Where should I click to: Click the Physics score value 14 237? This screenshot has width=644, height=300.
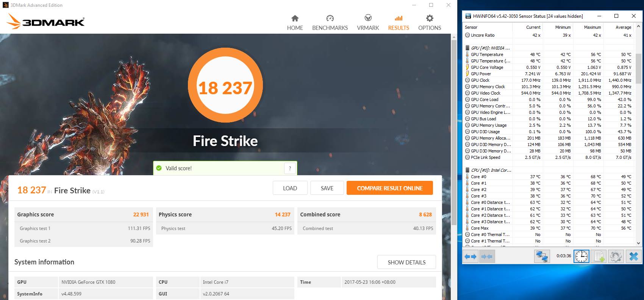click(283, 215)
